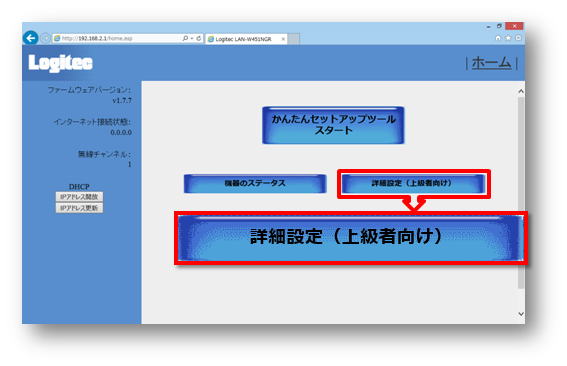Click the magnifier search icon in address bar
Image resolution: width=567 pixels, height=366 pixels.
185,38
